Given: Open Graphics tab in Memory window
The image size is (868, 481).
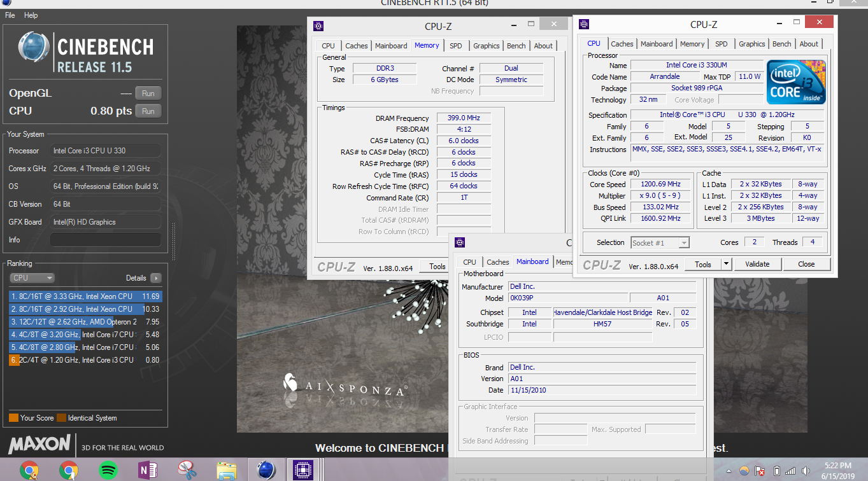Looking at the screenshot, I should 487,46.
